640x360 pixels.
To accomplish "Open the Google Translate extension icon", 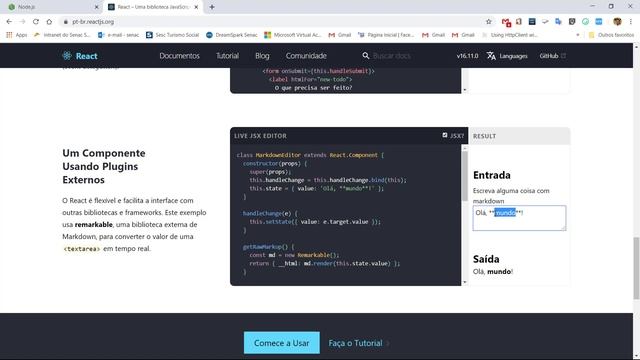I will coord(558,22).
